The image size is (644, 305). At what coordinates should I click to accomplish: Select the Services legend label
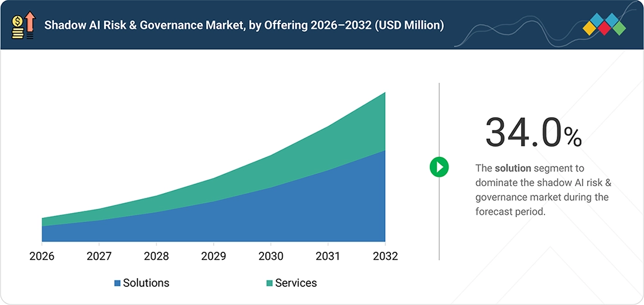click(296, 283)
